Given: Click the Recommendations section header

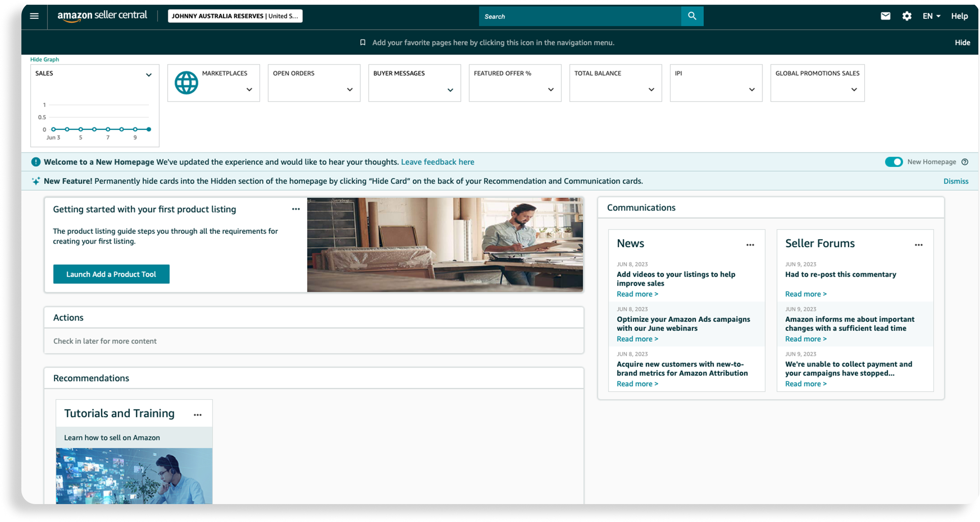Looking at the screenshot, I should tap(91, 378).
